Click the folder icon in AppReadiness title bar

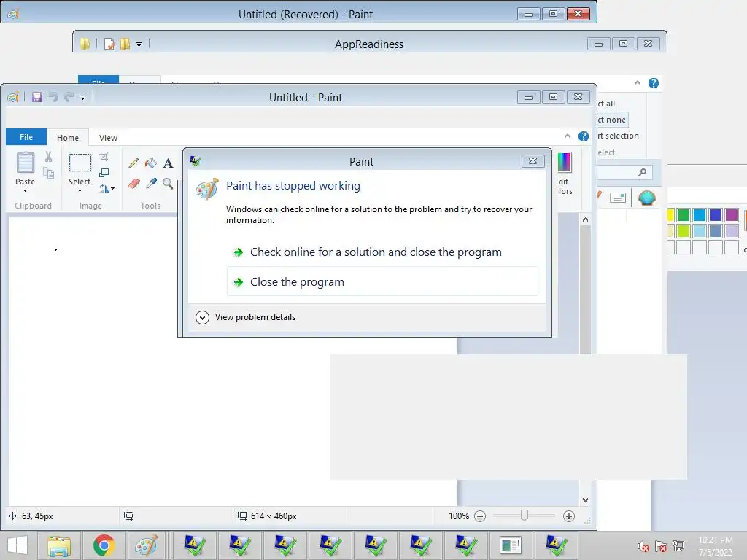tap(85, 44)
